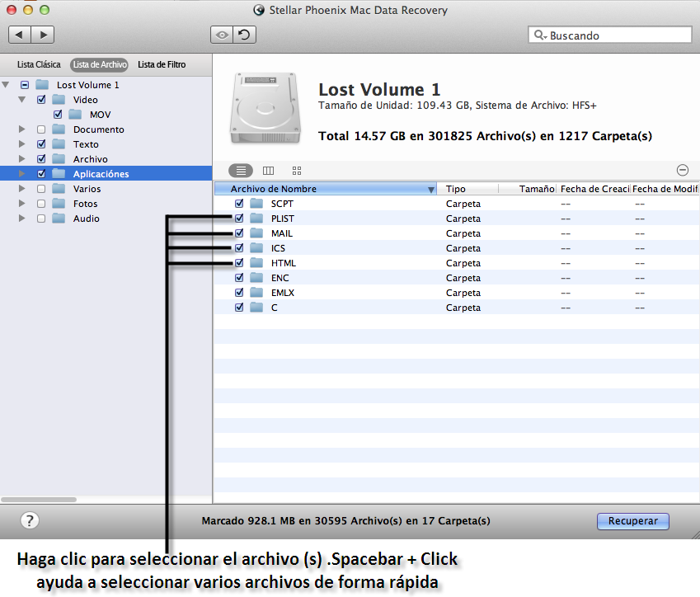Viewport: 700px width, 597px height.
Task: Click the PLIST folder icon
Action: [256, 219]
